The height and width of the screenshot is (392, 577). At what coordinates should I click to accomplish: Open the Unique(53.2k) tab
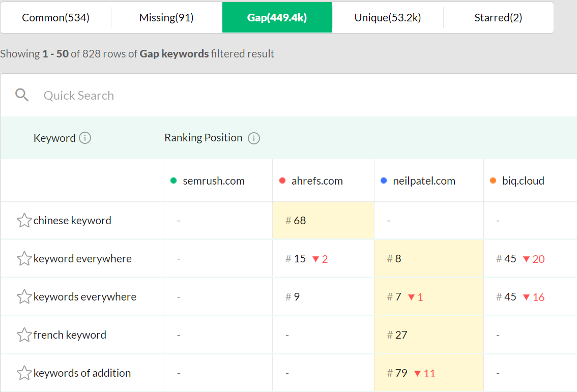coord(388,17)
